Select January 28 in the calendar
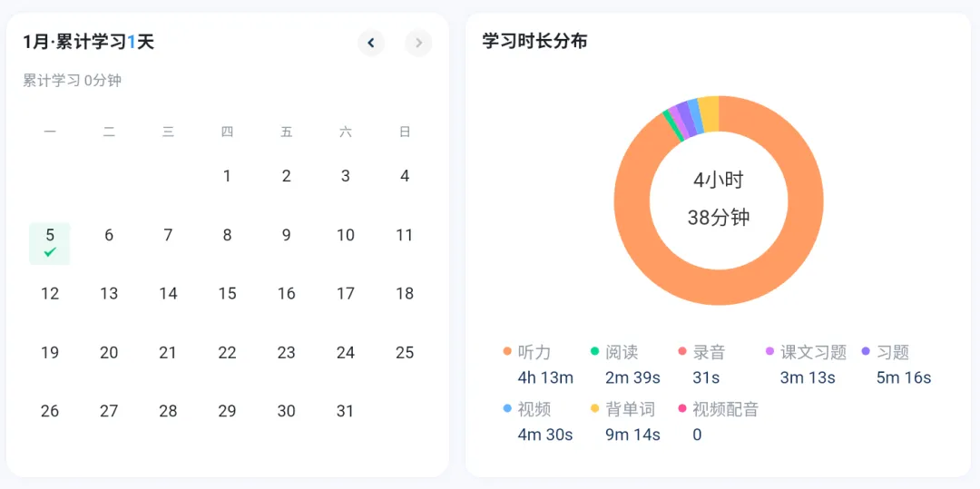The image size is (980, 489). pyautogui.click(x=168, y=411)
